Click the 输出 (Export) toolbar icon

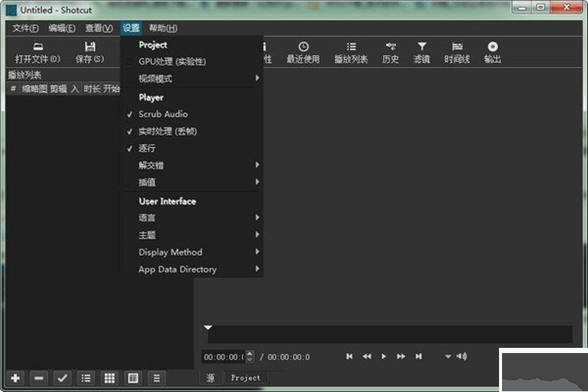(492, 52)
